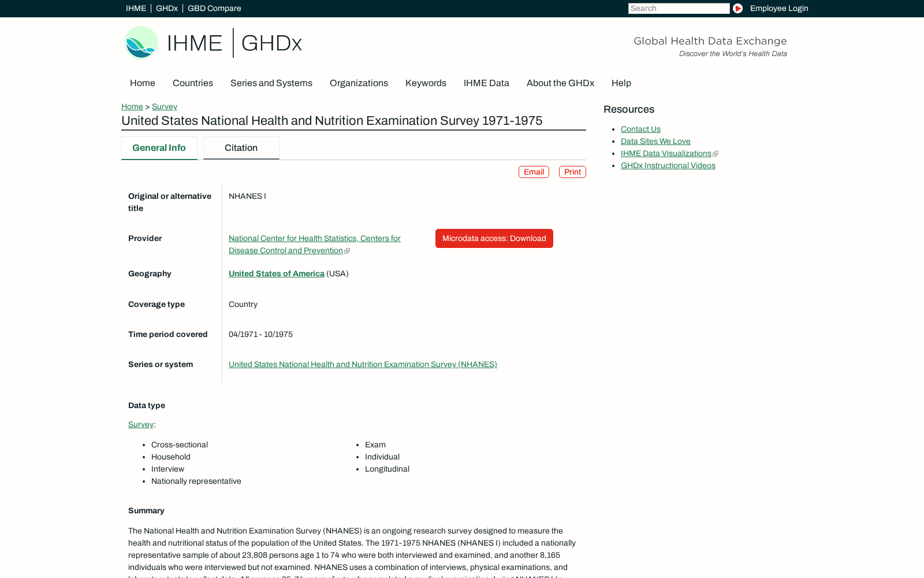Click the Print button
Image resolution: width=924 pixels, height=578 pixels.
click(572, 172)
